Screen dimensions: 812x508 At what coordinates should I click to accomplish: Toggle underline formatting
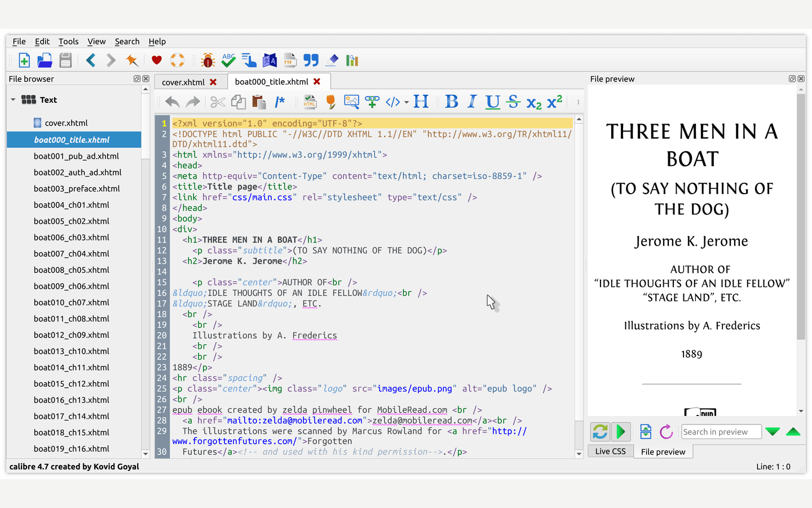click(x=493, y=102)
